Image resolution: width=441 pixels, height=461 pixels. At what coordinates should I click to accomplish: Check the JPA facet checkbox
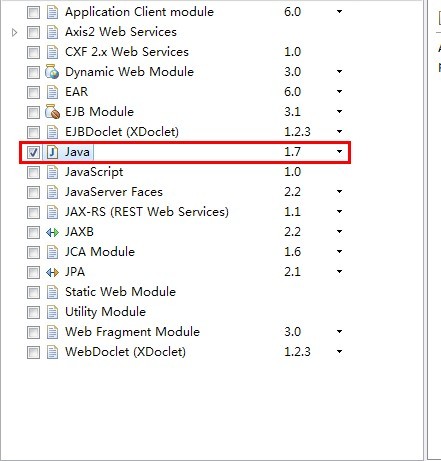(x=33, y=272)
